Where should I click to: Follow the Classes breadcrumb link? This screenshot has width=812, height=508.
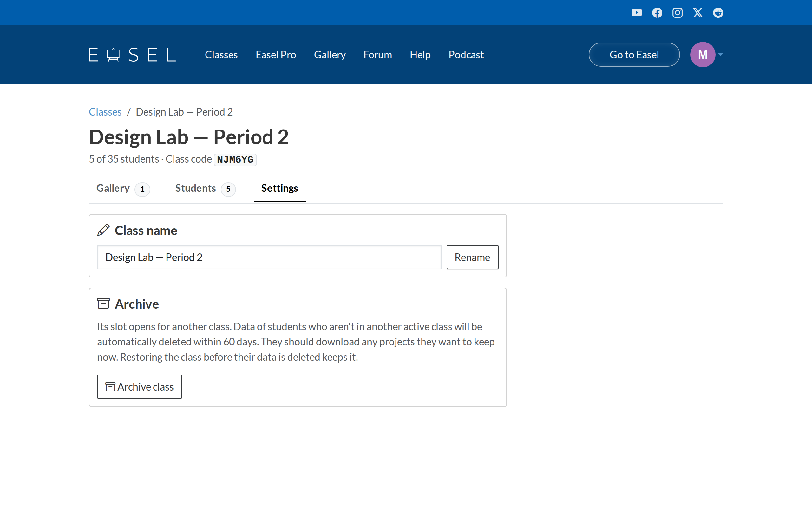(105, 111)
